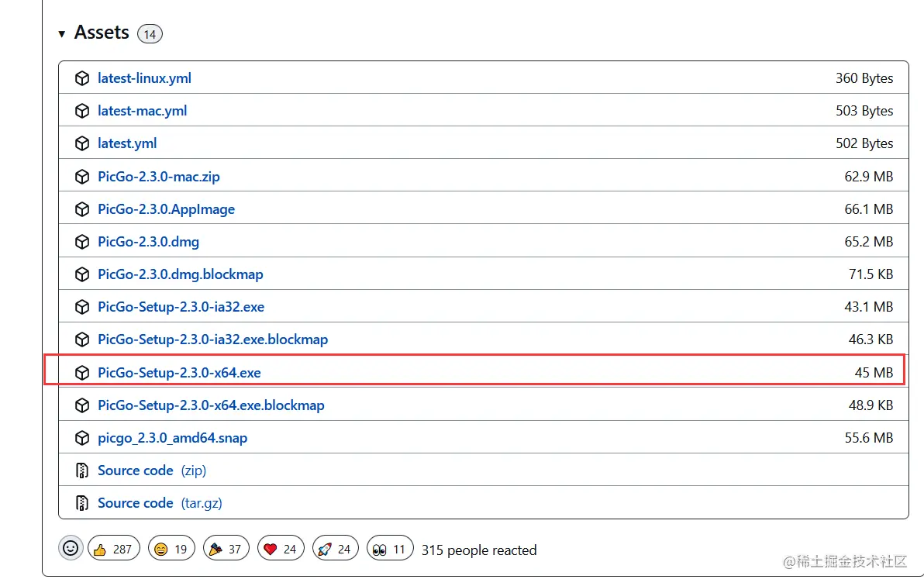
Task: Click the '43.1 MB' size value
Action: pyautogui.click(x=869, y=306)
